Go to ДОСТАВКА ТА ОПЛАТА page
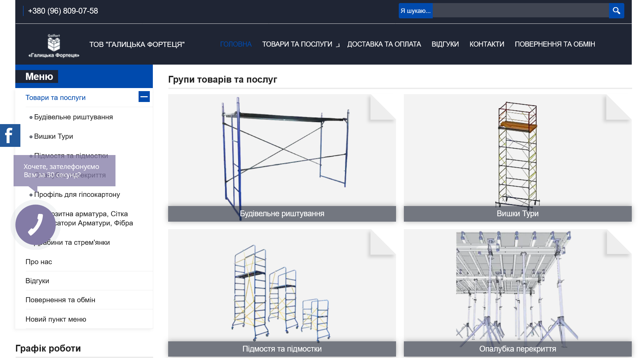The width and height of the screenshot is (644, 358). click(x=384, y=44)
